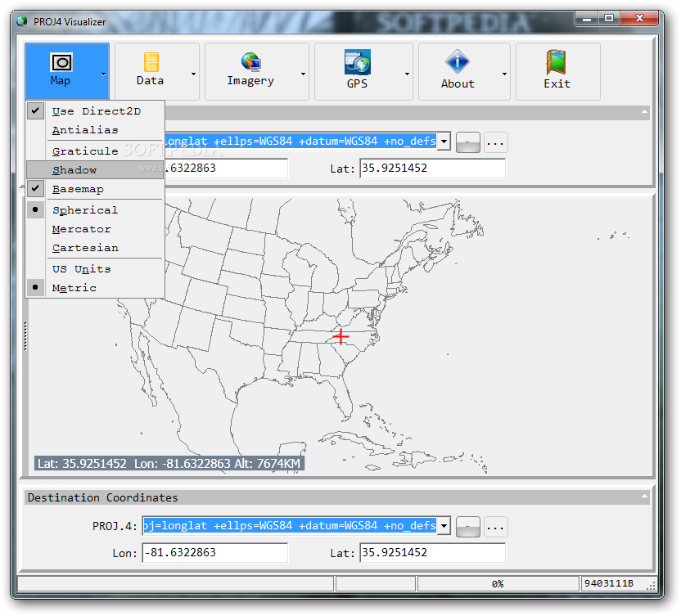Close the PROJ4 Visualizer window
Image resolution: width=681 pixels, height=616 pixels.
pyautogui.click(x=639, y=18)
